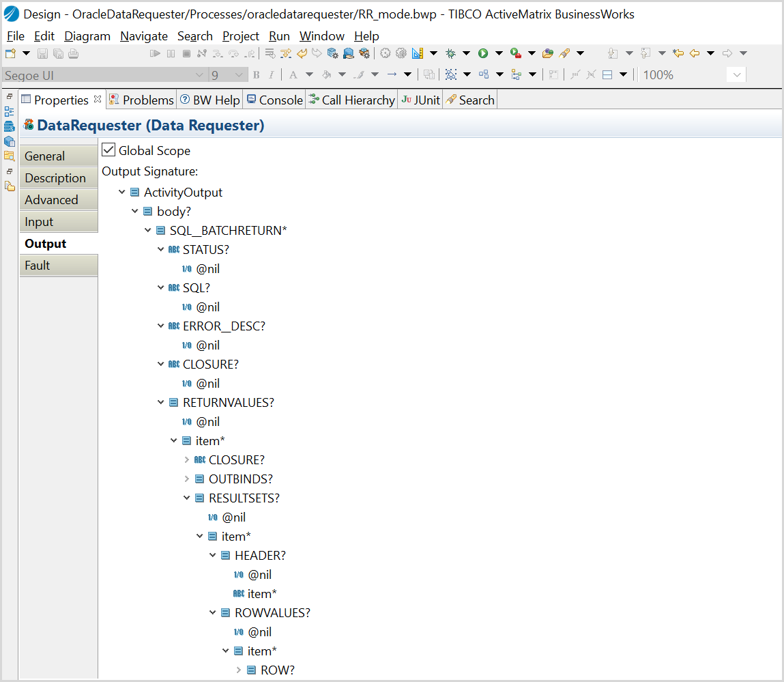This screenshot has width=784, height=682.
Task: Click the New wizard icon in toolbar
Action: click(10, 53)
